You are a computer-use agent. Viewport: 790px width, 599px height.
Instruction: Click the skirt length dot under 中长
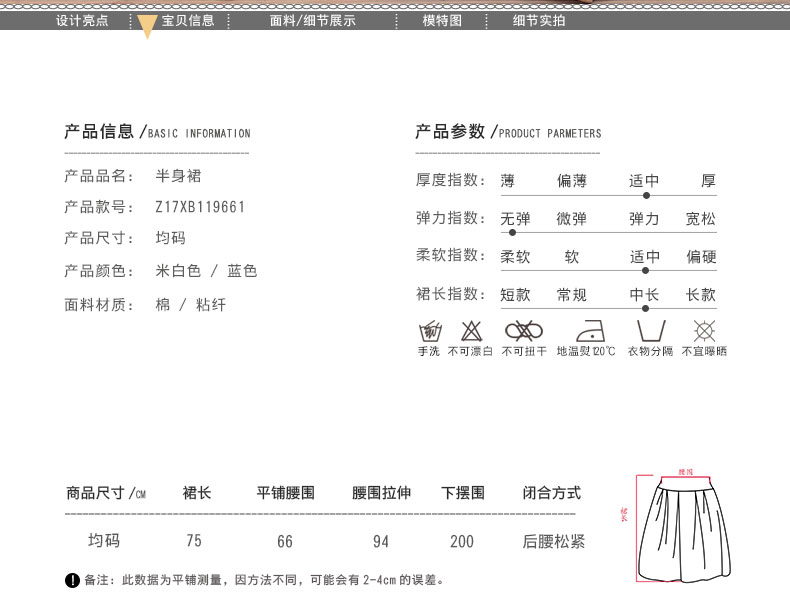(x=645, y=307)
